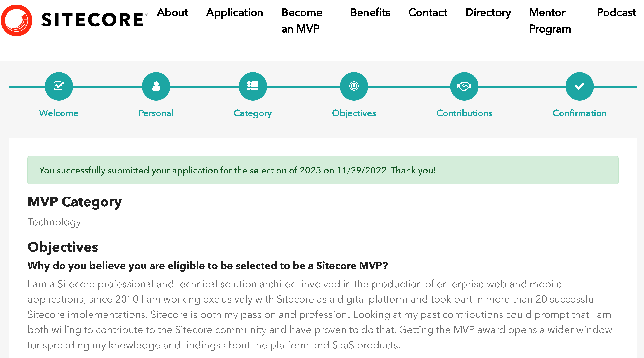The height and width of the screenshot is (358, 644).
Task: Select the Category step list icon
Action: tap(253, 86)
